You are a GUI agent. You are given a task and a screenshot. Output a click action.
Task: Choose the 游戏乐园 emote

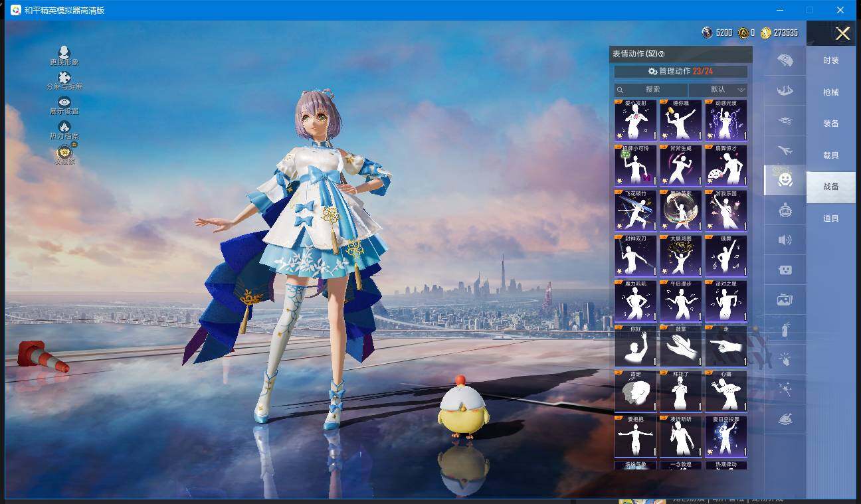click(726, 210)
